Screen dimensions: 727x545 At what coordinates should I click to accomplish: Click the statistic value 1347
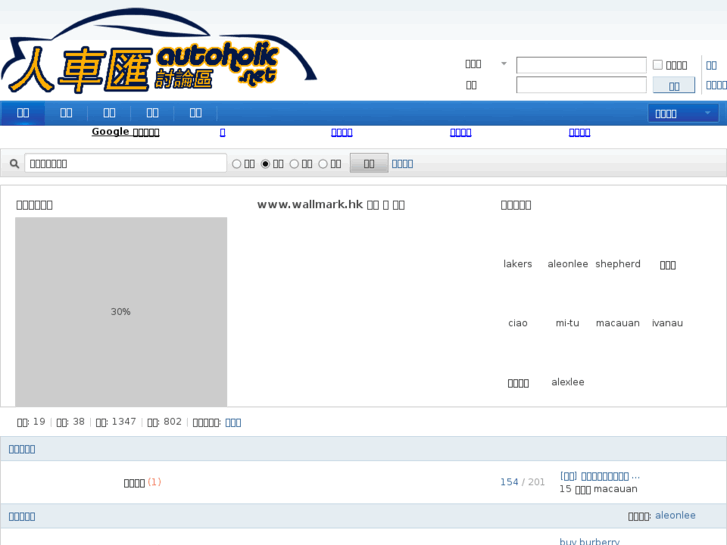124,422
